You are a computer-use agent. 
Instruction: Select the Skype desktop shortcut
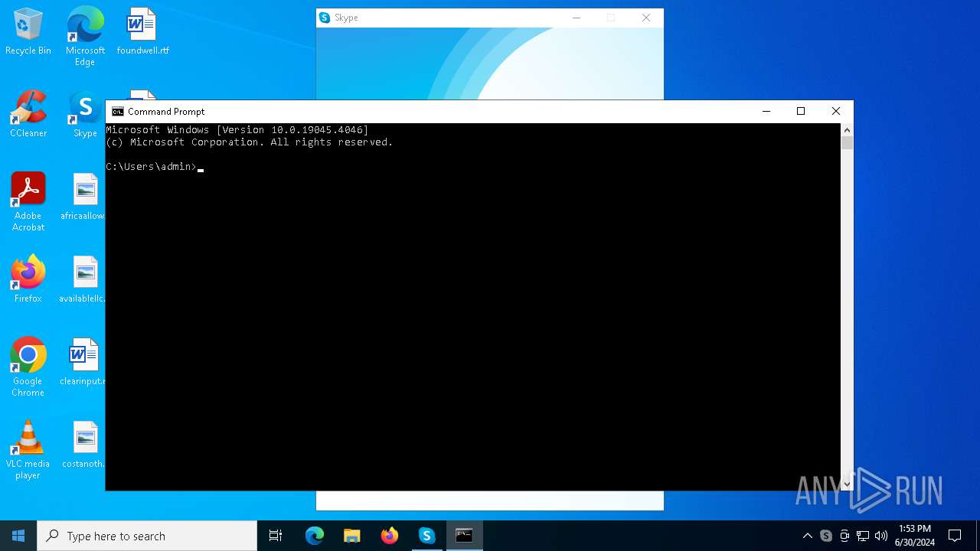[x=85, y=115]
